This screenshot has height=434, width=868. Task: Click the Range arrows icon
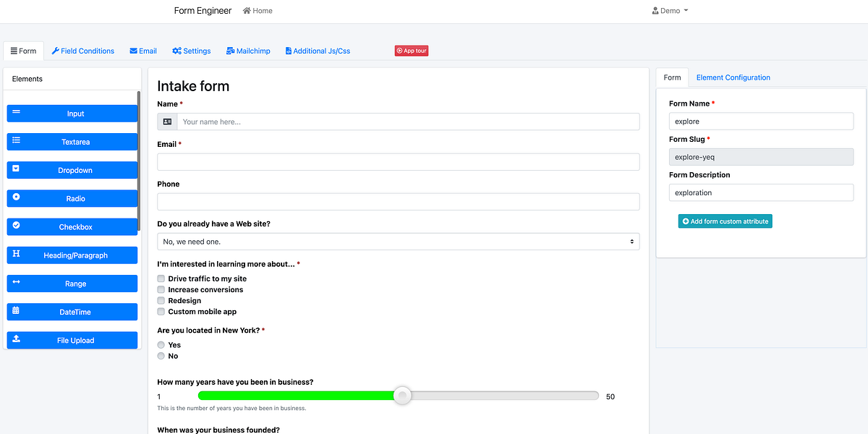tap(16, 282)
